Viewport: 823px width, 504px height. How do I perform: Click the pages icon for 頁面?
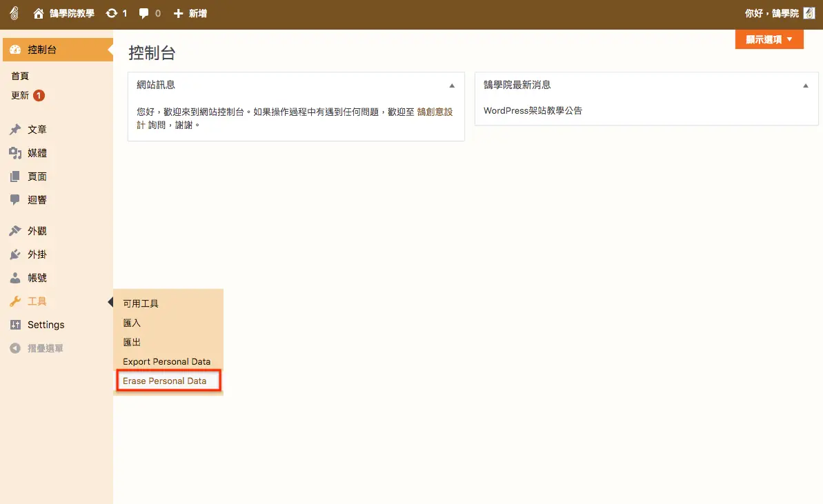tap(15, 177)
